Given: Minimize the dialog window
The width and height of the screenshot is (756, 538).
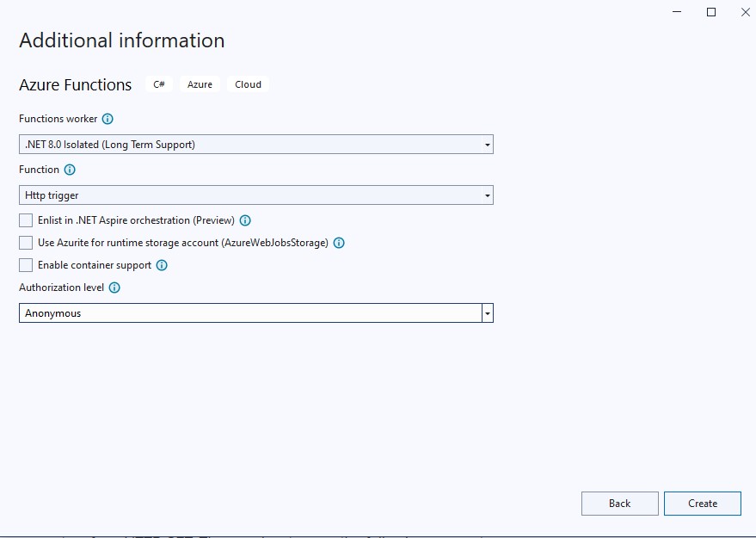Looking at the screenshot, I should pyautogui.click(x=677, y=12).
